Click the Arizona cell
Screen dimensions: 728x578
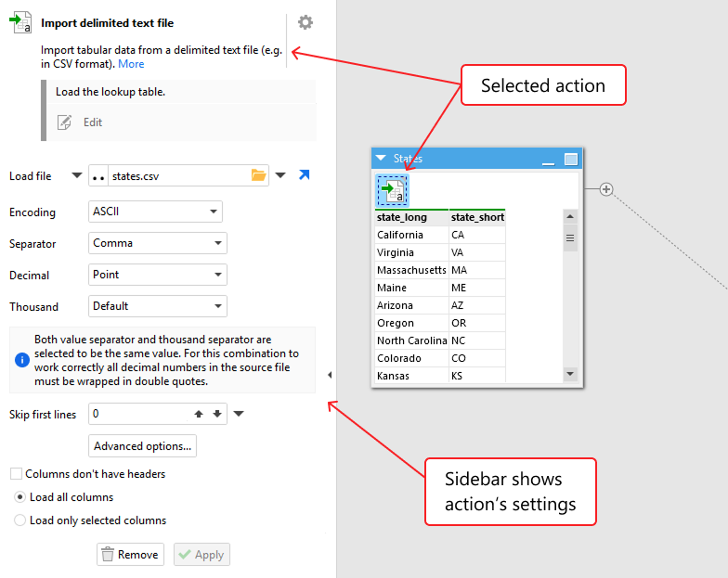click(412, 305)
